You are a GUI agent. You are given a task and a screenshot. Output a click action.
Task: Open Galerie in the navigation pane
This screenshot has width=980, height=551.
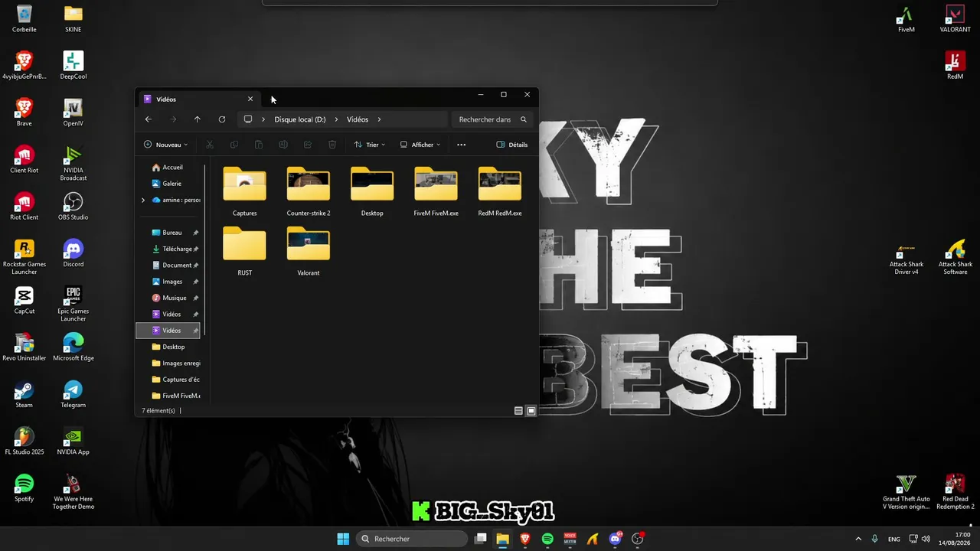pos(166,184)
